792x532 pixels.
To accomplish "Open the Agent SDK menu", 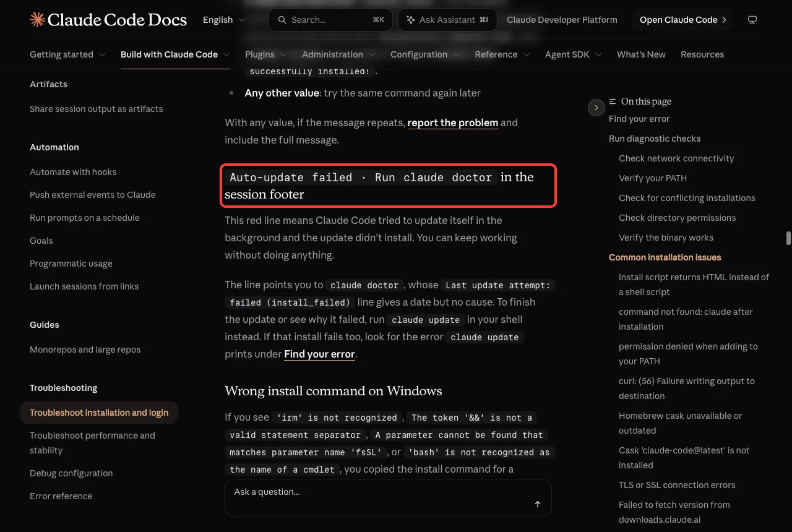I will pyautogui.click(x=574, y=54).
